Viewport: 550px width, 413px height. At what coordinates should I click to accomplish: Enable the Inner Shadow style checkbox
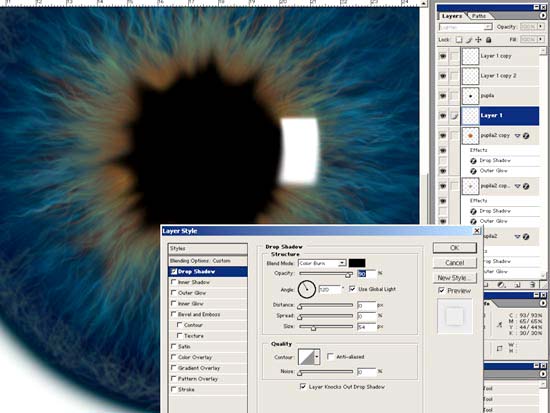coord(173,282)
